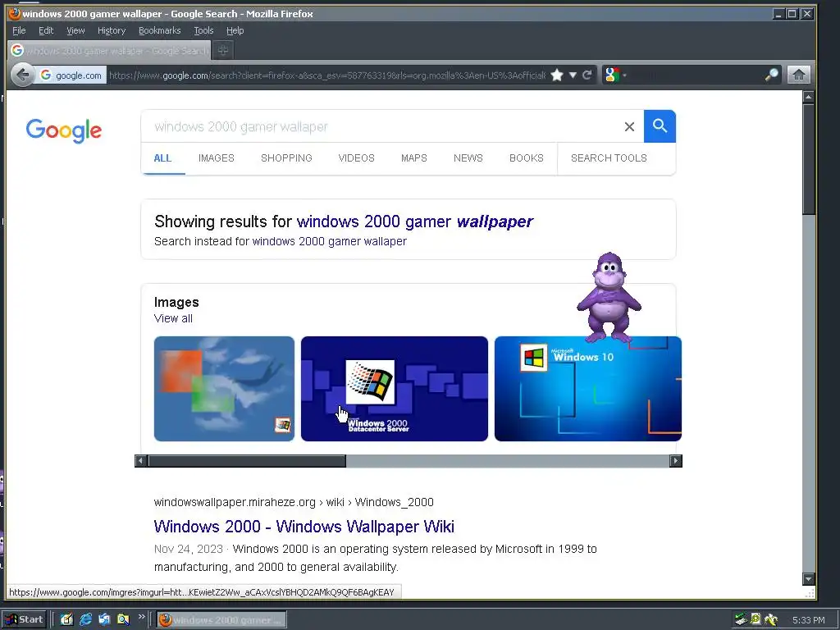Click the magnifier in the Firefox search box
This screenshot has height=630, width=840.
click(771, 75)
